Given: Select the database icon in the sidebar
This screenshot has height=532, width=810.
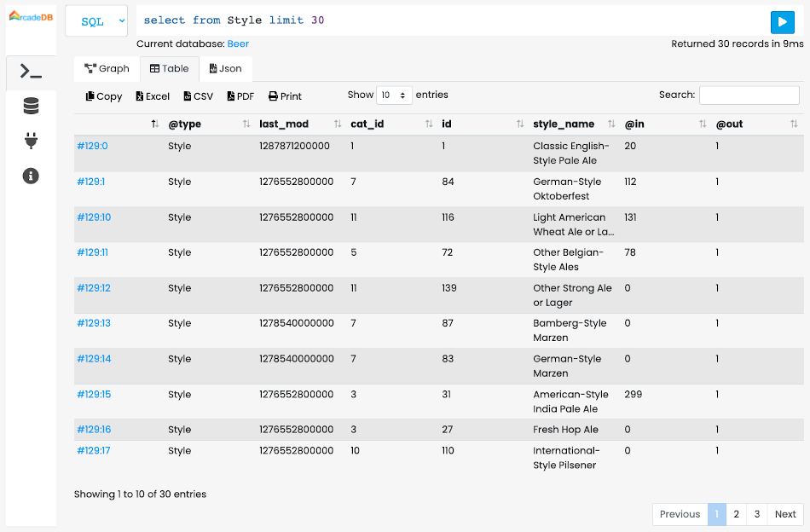Looking at the screenshot, I should click(x=31, y=107).
